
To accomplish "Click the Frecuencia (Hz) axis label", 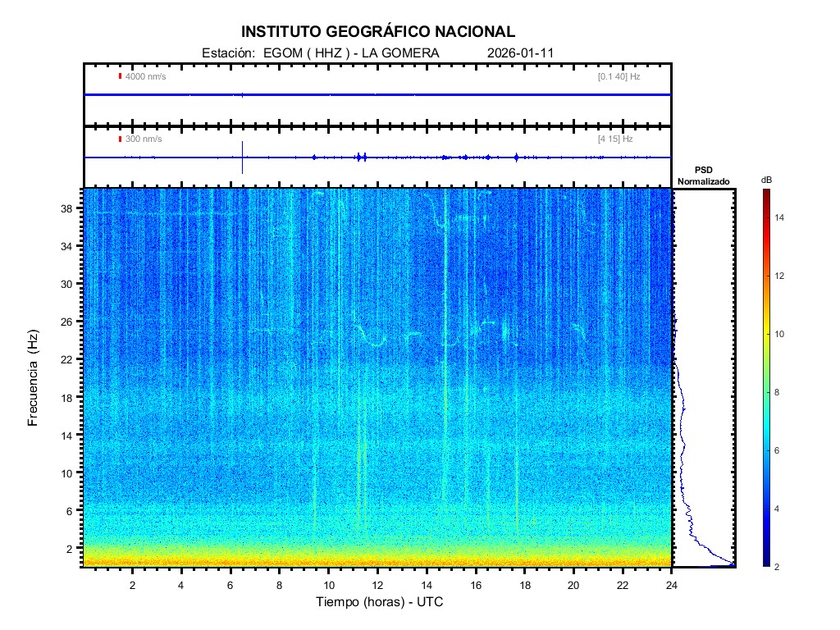I will point(34,378).
